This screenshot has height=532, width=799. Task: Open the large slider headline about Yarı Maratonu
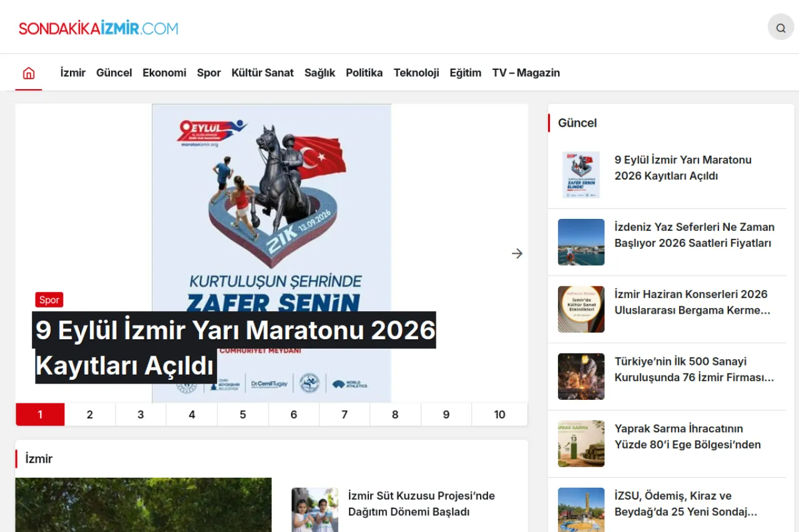(x=235, y=347)
